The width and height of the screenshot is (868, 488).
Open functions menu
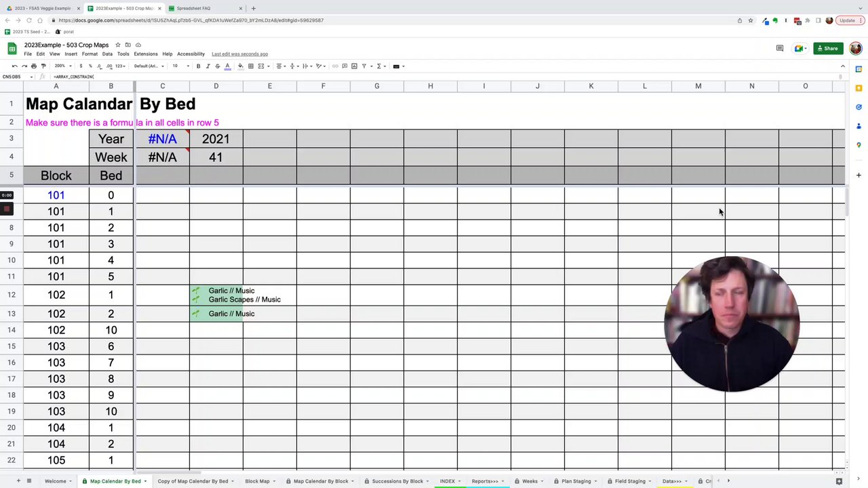click(380, 66)
